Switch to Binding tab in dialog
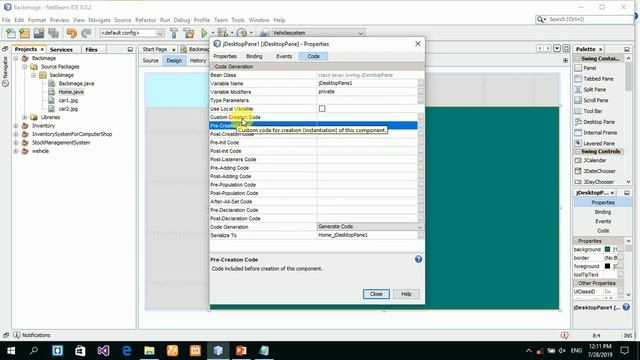 (x=254, y=56)
